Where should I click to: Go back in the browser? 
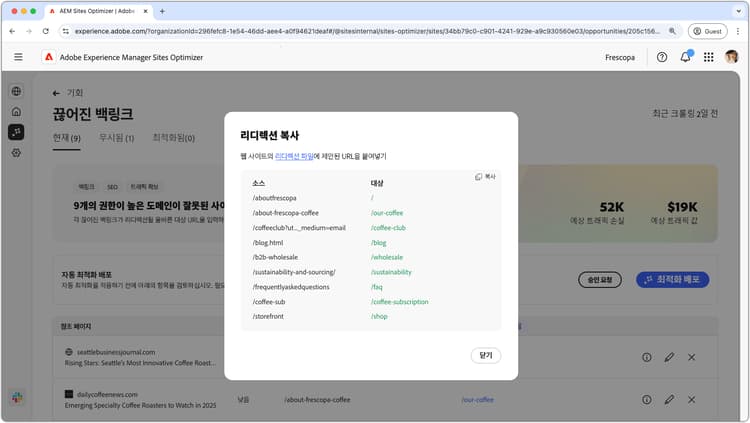tap(12, 31)
